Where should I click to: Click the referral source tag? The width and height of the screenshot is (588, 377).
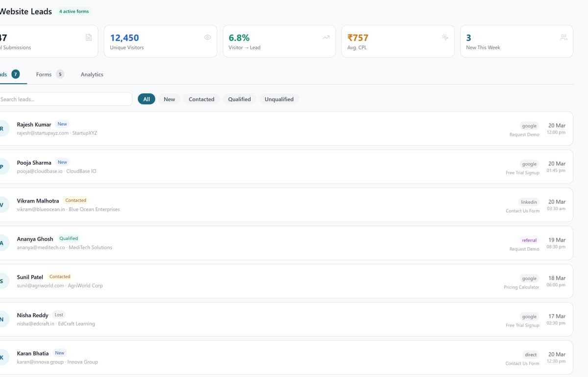click(529, 241)
